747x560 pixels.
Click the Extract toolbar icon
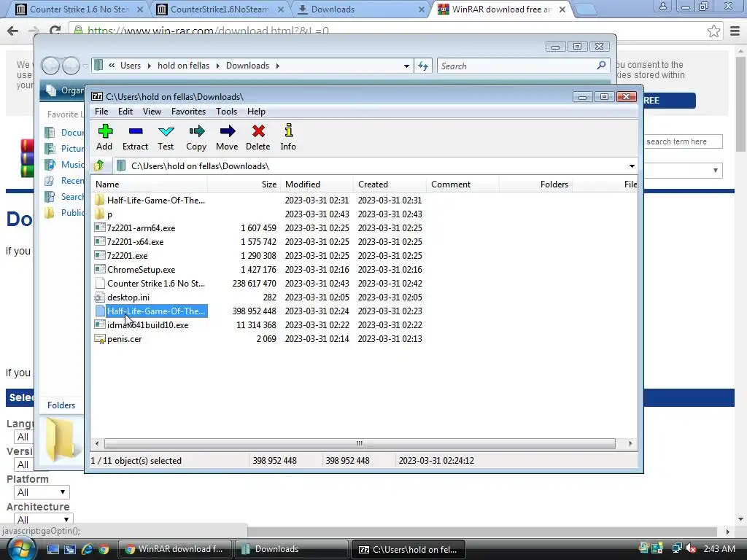(135, 131)
